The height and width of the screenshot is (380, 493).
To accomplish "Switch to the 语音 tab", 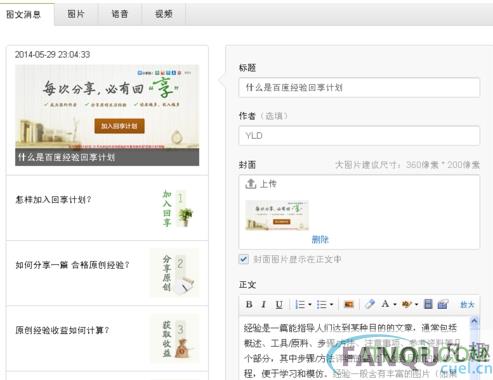I will 120,14.
